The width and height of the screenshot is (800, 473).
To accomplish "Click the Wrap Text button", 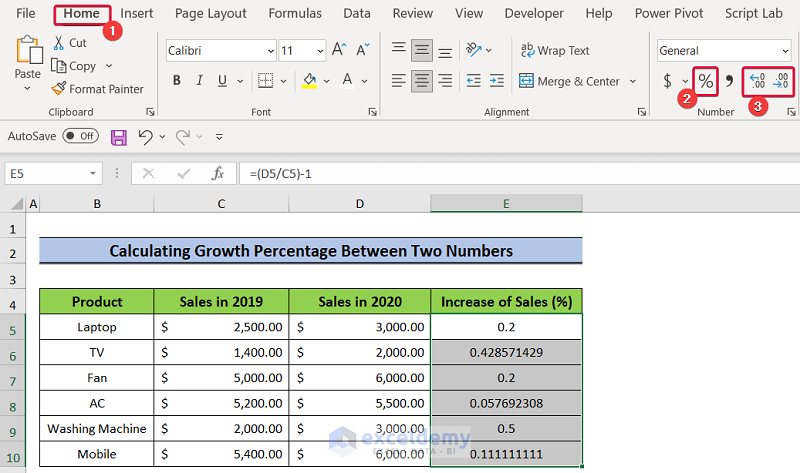I will pyautogui.click(x=554, y=50).
